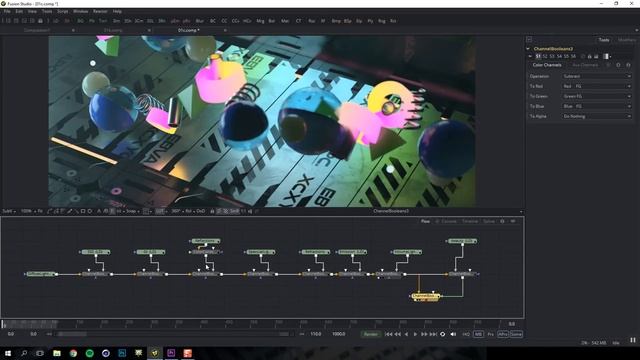640x360 pixels.
Task: Add a Color Curves (CT) tool
Action: pyautogui.click(x=298, y=21)
